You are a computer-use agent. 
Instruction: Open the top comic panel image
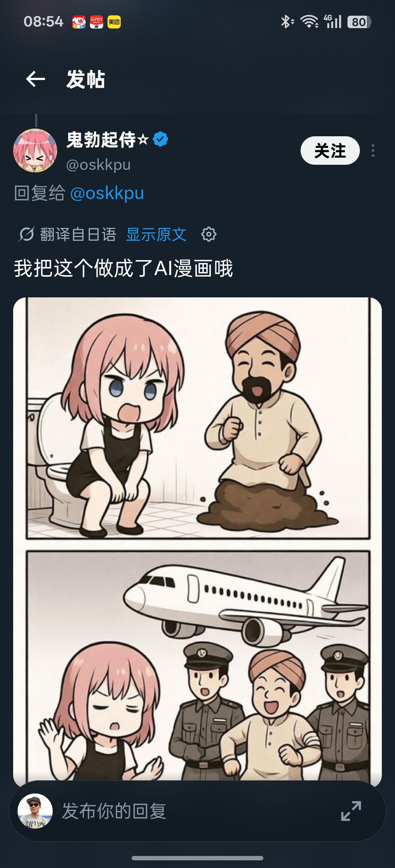pos(198,418)
